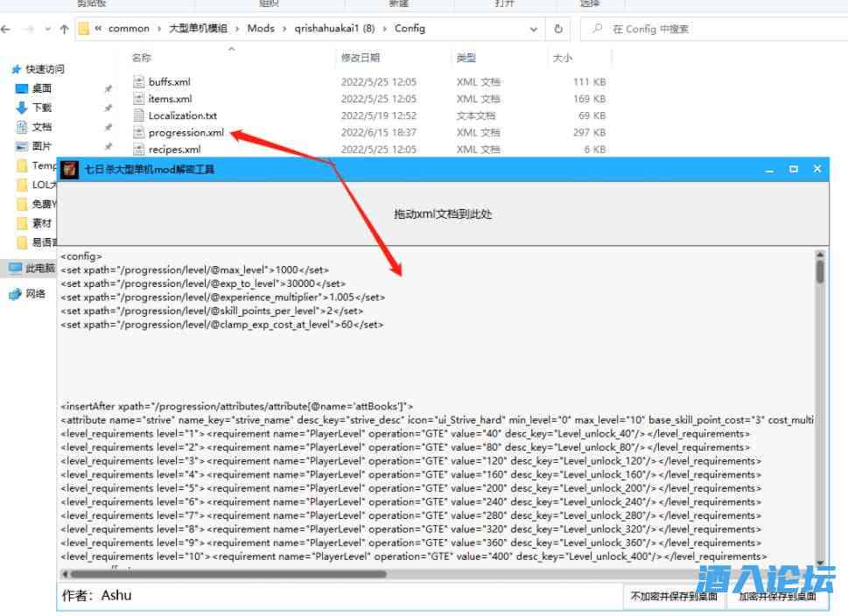
Task: Click 不加密并保存到桌面 button
Action: pyautogui.click(x=674, y=596)
